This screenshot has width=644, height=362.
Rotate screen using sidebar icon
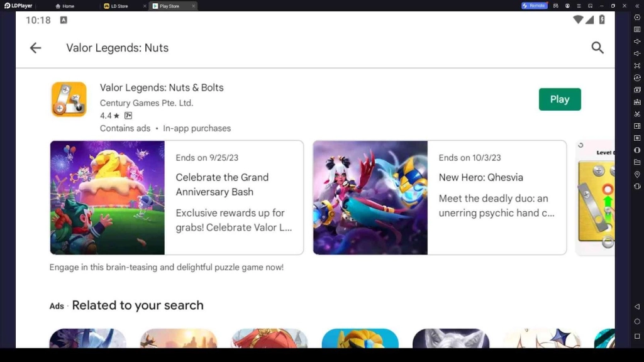(637, 186)
